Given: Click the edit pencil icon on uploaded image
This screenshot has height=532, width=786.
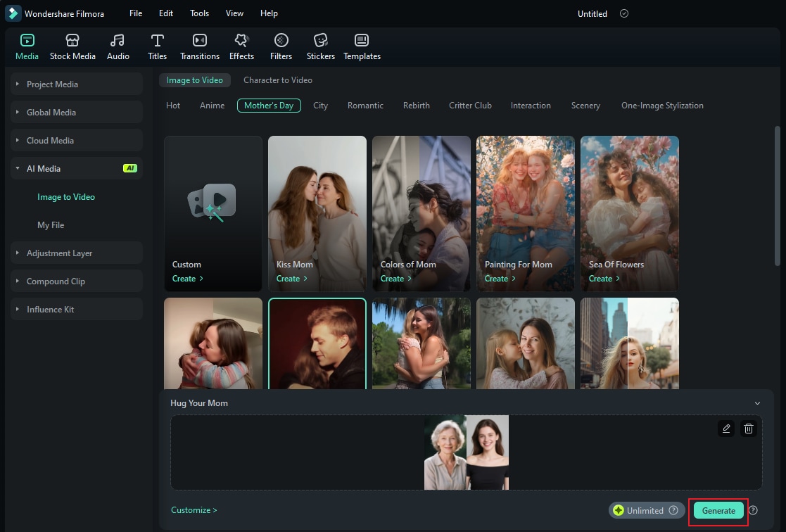Looking at the screenshot, I should [x=726, y=429].
